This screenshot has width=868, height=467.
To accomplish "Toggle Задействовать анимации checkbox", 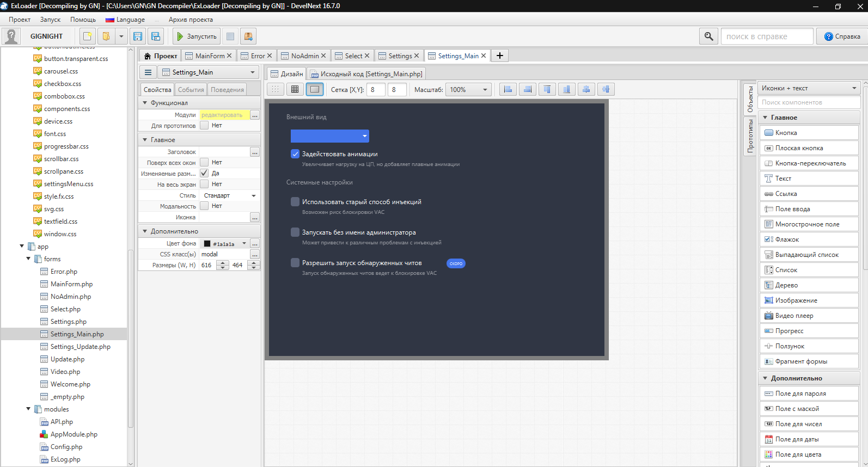I will click(295, 154).
